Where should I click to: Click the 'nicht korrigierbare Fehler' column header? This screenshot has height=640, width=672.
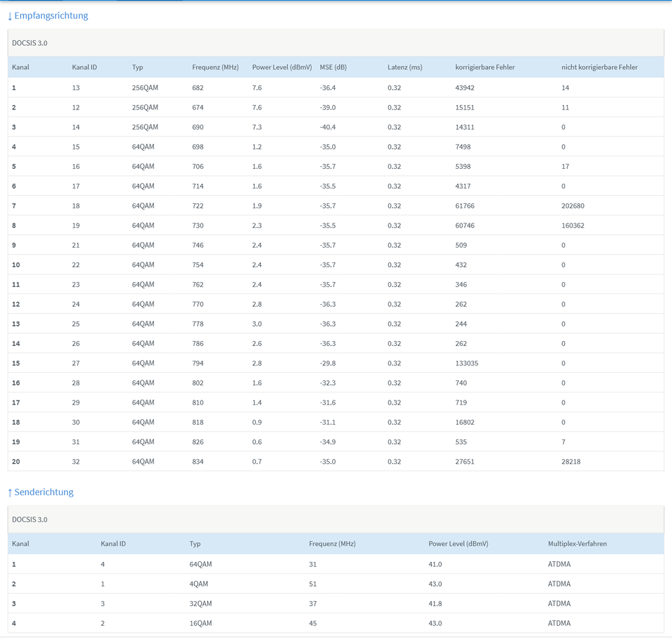click(x=599, y=67)
